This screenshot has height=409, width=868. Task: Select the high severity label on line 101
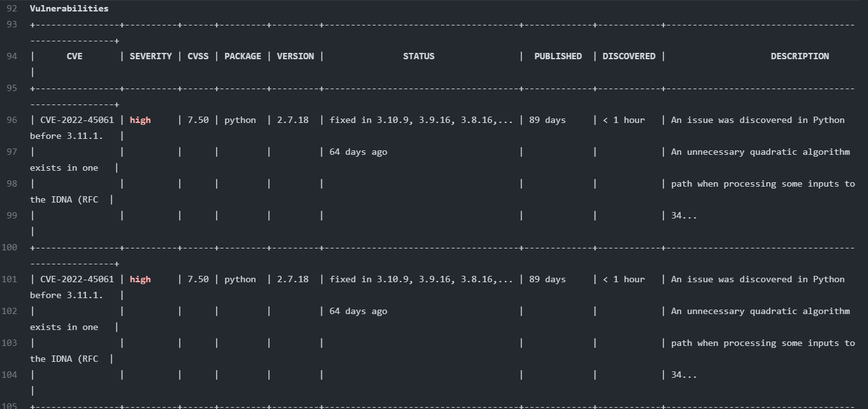pos(140,279)
